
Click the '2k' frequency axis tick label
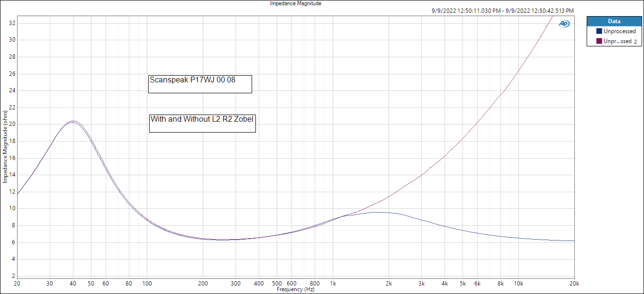tap(389, 284)
